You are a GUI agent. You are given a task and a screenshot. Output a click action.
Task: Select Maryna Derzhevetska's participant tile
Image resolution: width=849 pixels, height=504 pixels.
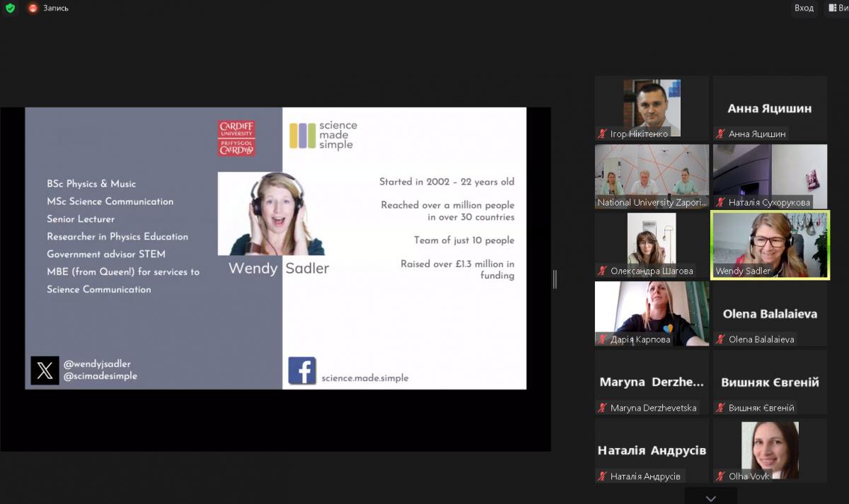click(652, 382)
